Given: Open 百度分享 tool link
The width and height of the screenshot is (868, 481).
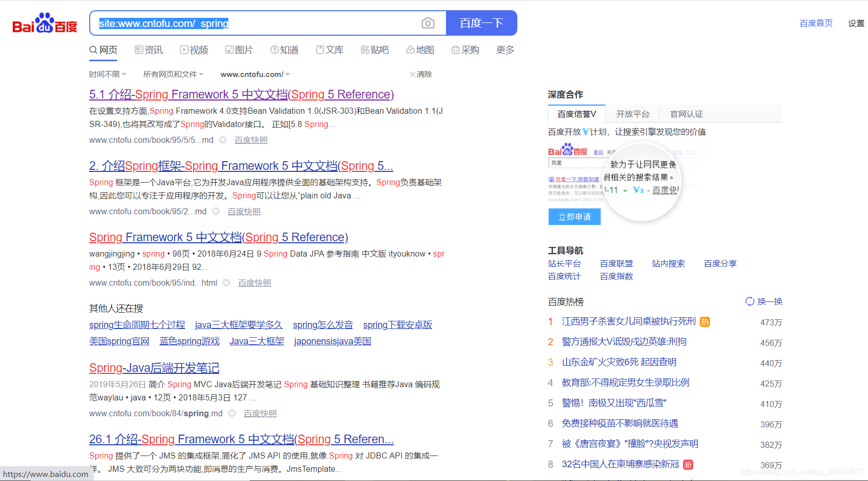Looking at the screenshot, I should 720,264.
